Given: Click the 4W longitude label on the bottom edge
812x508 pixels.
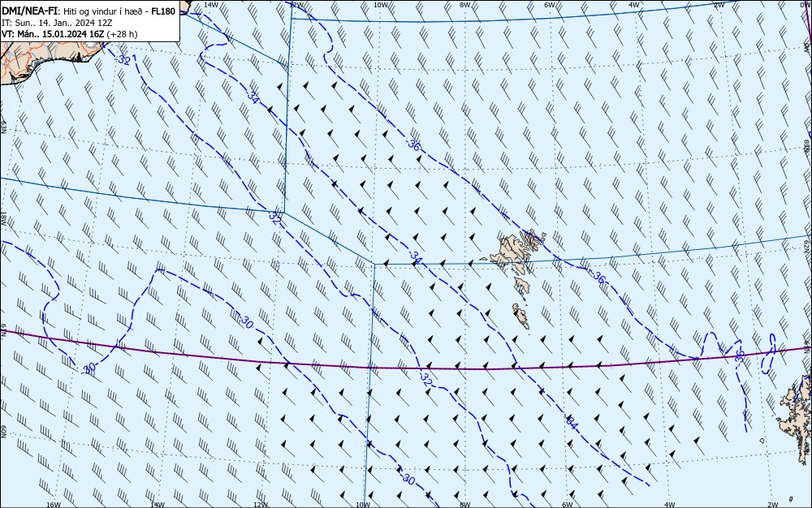Looking at the screenshot, I should click(670, 505).
